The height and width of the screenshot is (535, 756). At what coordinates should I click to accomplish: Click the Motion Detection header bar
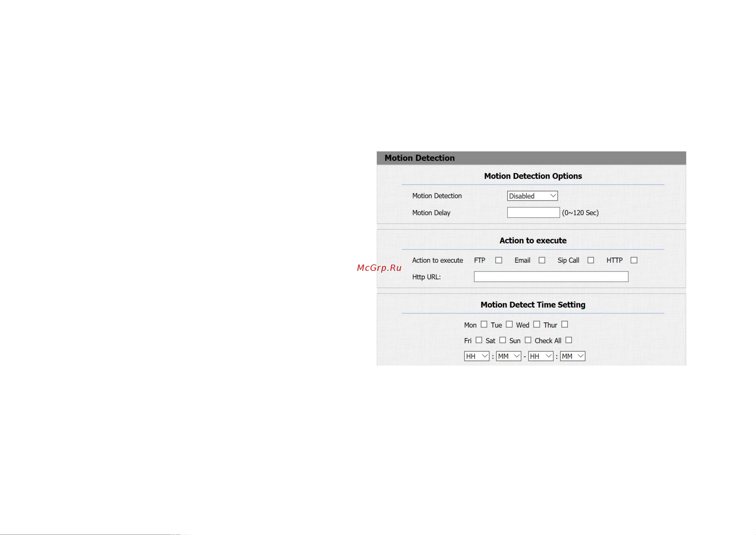pyautogui.click(x=531, y=158)
